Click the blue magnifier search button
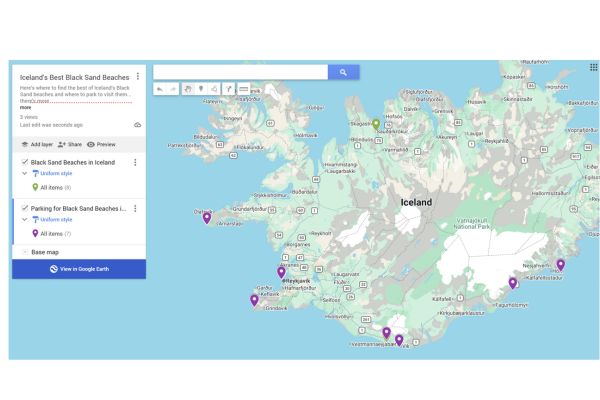Viewport: 600px width, 400px height. [x=343, y=72]
